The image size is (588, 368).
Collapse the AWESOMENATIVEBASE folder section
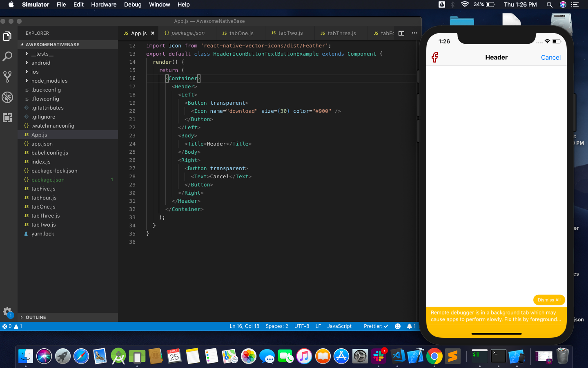[x=68, y=45]
